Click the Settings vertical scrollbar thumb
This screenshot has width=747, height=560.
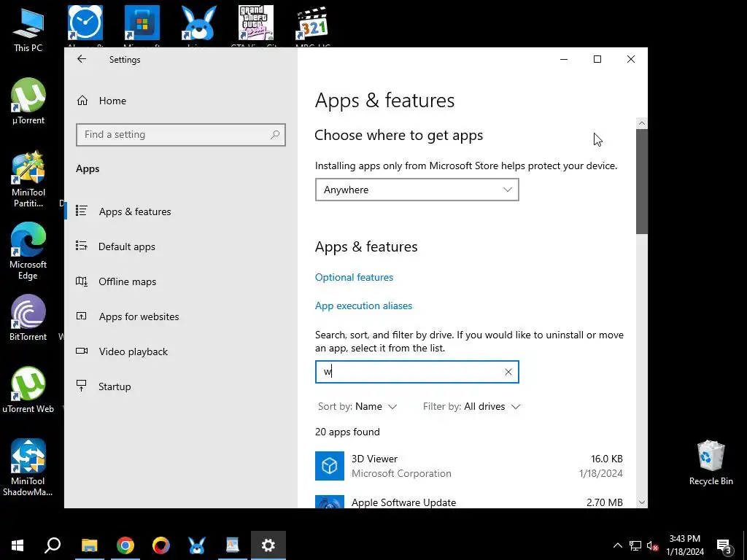click(642, 182)
